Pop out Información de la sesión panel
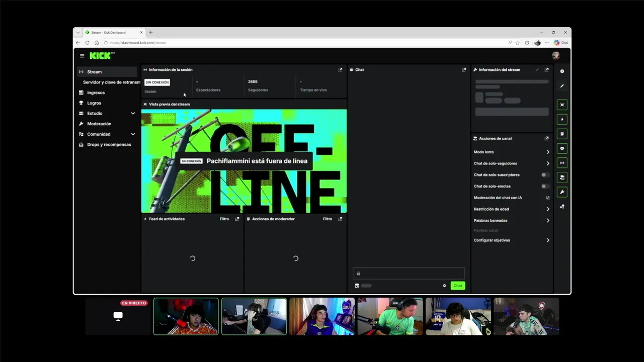 click(340, 70)
